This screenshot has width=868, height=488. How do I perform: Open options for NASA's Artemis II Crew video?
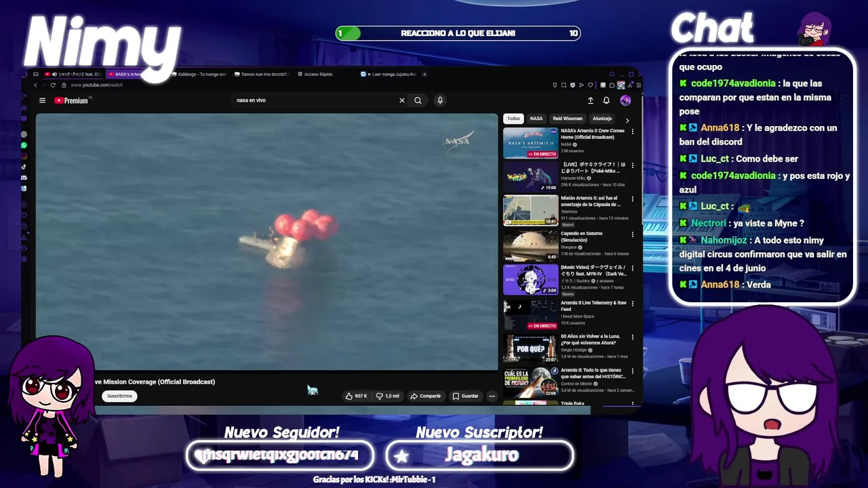pos(633,131)
